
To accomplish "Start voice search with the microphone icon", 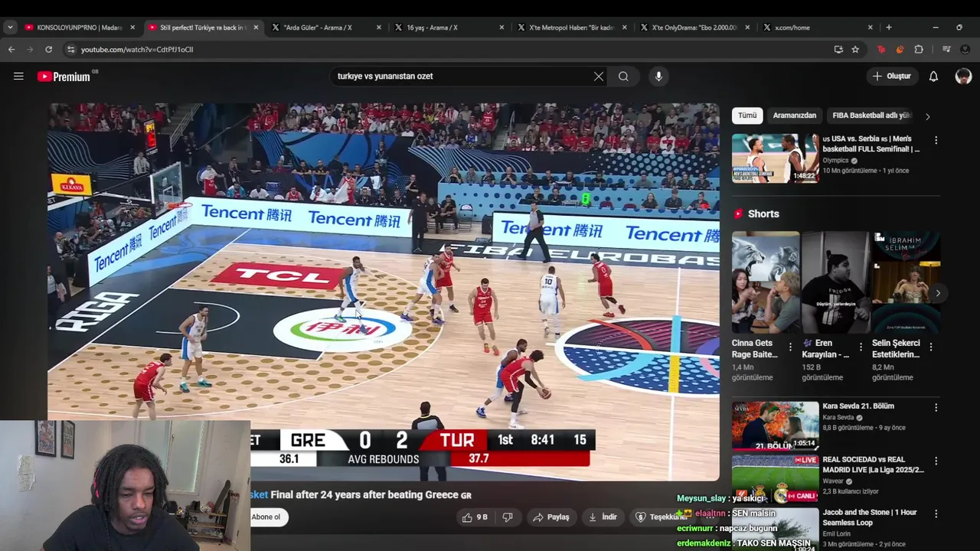I will pos(658,77).
